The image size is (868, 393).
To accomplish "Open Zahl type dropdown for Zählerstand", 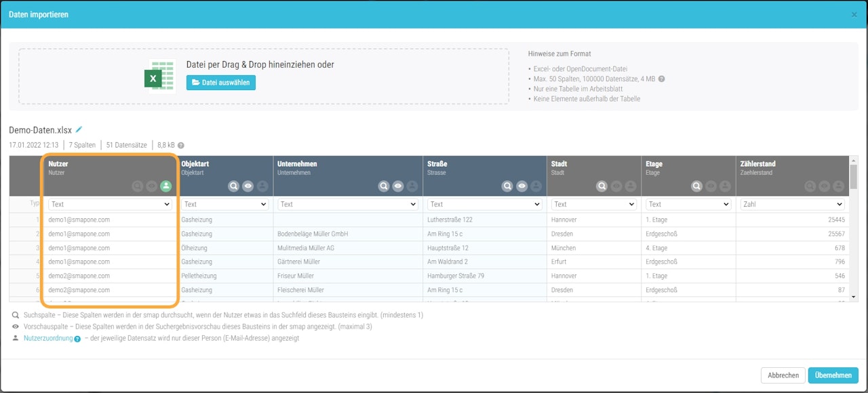I will coord(792,204).
